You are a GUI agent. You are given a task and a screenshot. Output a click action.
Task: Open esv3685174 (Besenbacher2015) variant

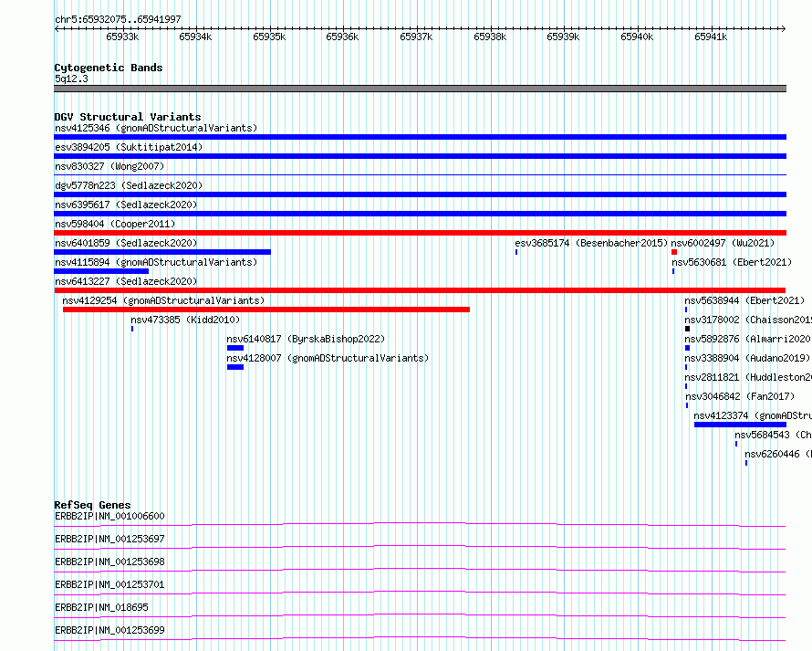[x=591, y=243]
